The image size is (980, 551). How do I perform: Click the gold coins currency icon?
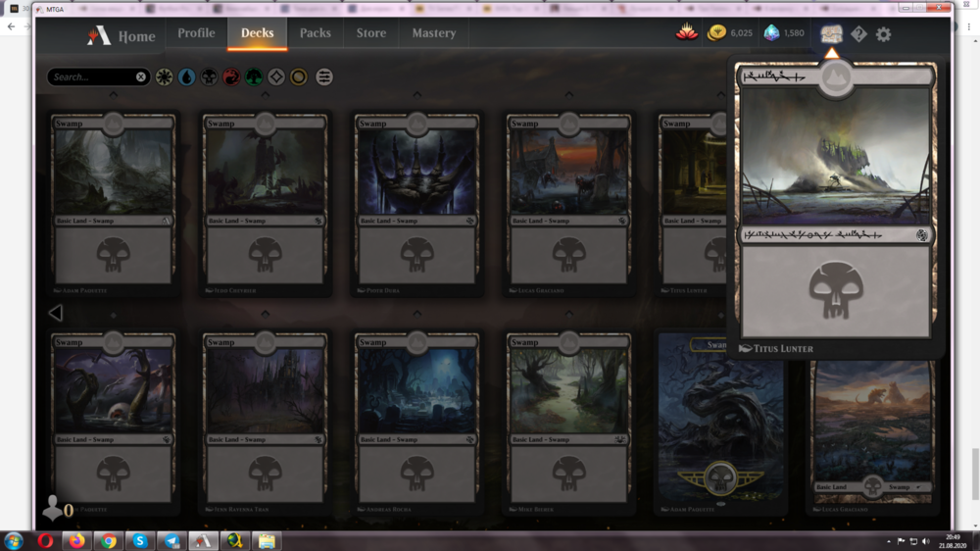717,33
